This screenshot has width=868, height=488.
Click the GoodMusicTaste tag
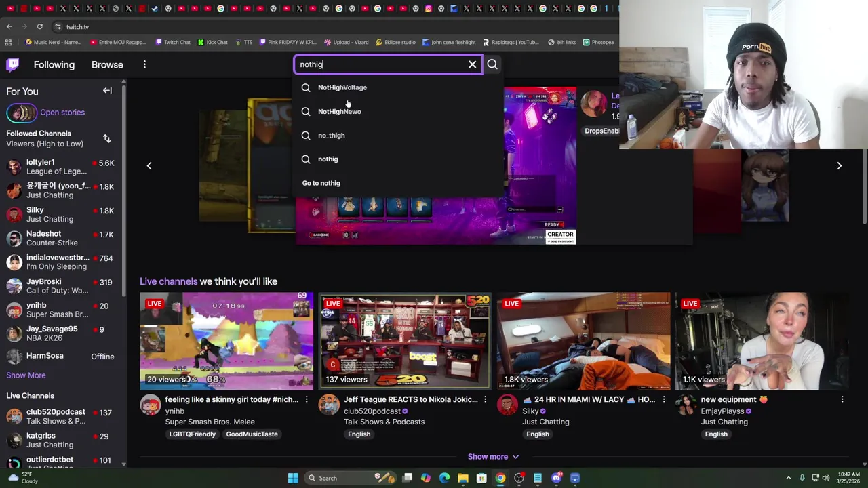point(252,434)
